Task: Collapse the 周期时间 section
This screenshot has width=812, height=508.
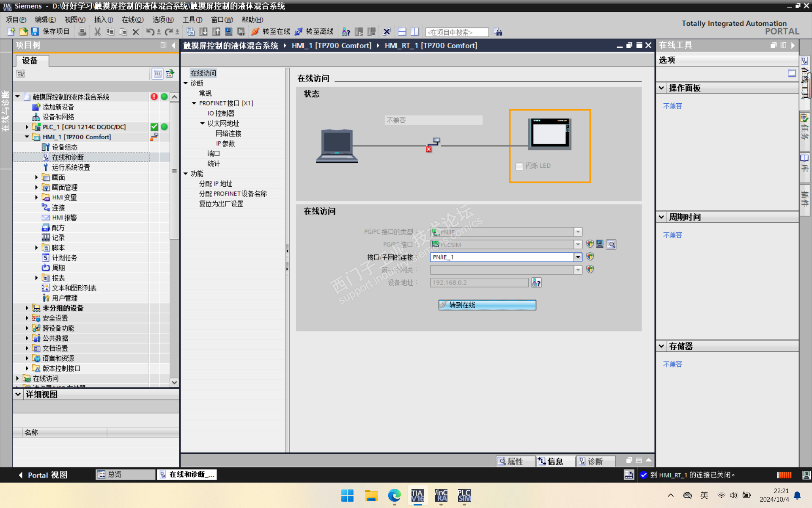Action: point(661,217)
